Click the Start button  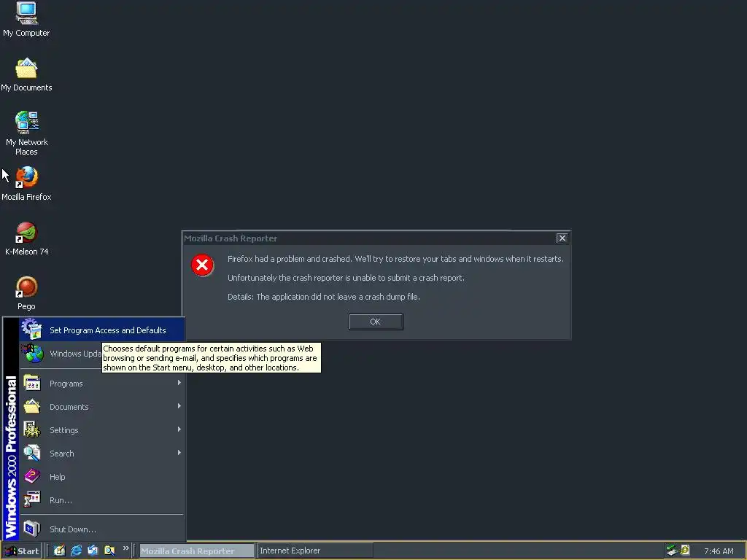point(22,551)
